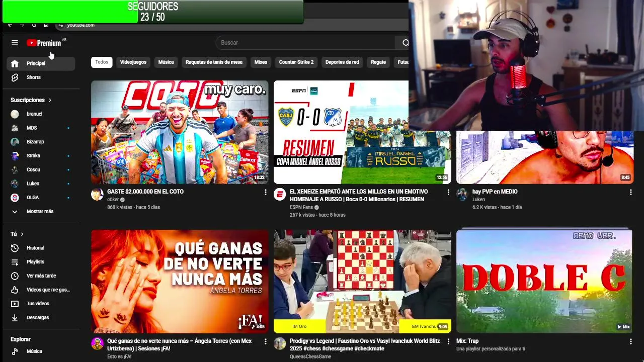644x362 pixels.
Task: Click the browser address bar
Action: [x=231, y=25]
